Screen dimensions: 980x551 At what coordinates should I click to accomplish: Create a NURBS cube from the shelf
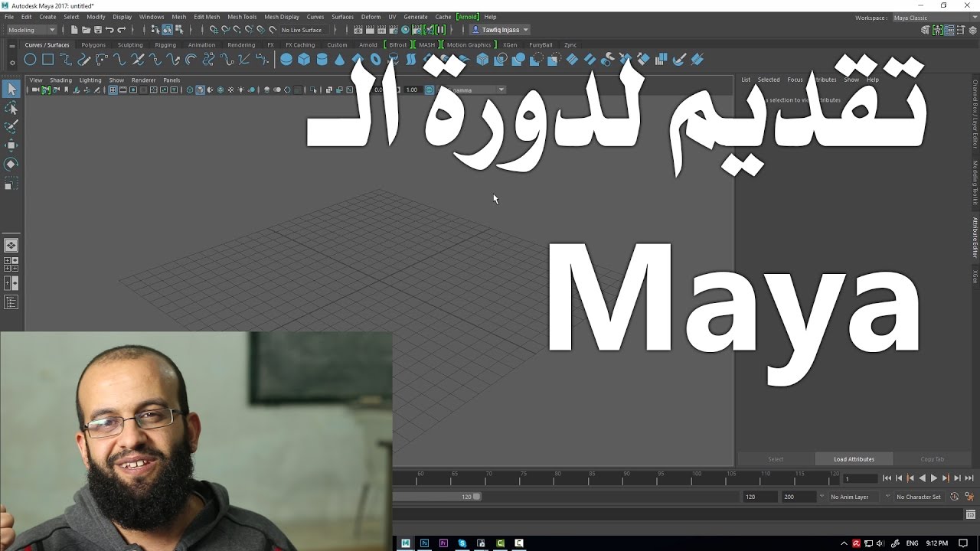304,60
